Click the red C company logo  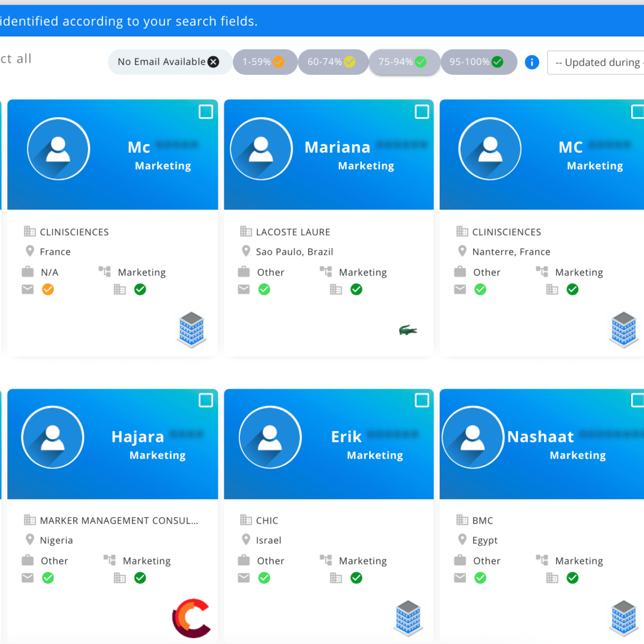coord(192,618)
